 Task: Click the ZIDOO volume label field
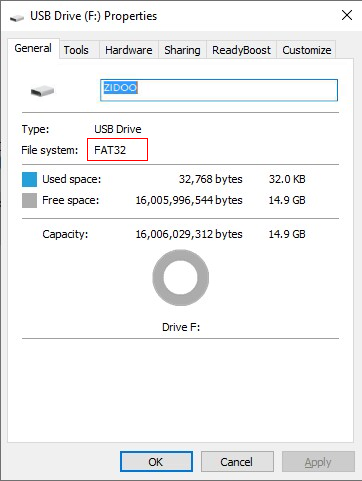pyautogui.click(x=219, y=90)
